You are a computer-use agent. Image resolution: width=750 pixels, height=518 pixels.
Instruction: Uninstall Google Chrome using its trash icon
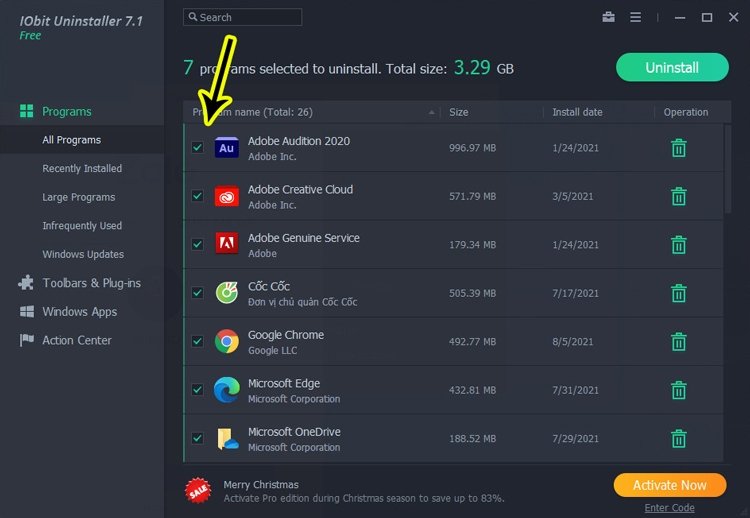[678, 342]
